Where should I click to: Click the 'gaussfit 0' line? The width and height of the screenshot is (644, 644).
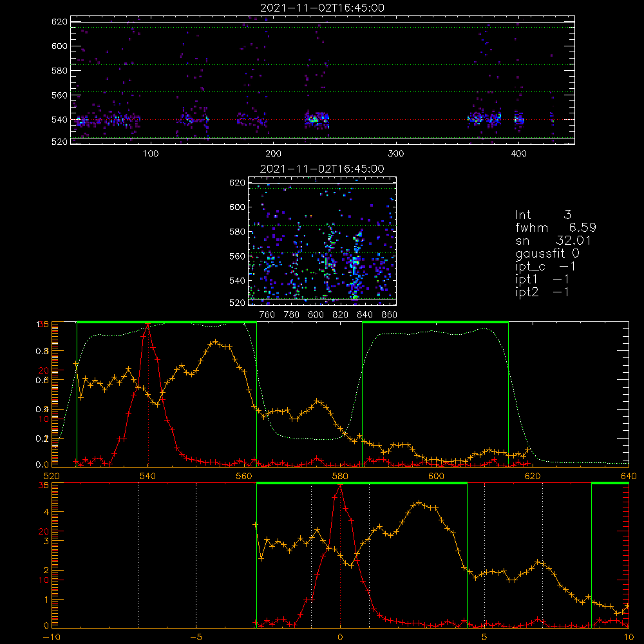click(x=547, y=253)
